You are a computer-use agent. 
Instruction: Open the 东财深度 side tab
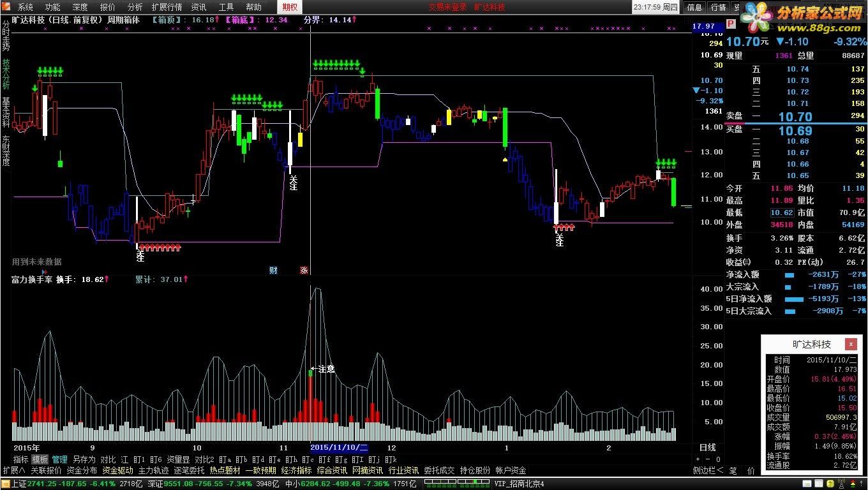pos(6,151)
